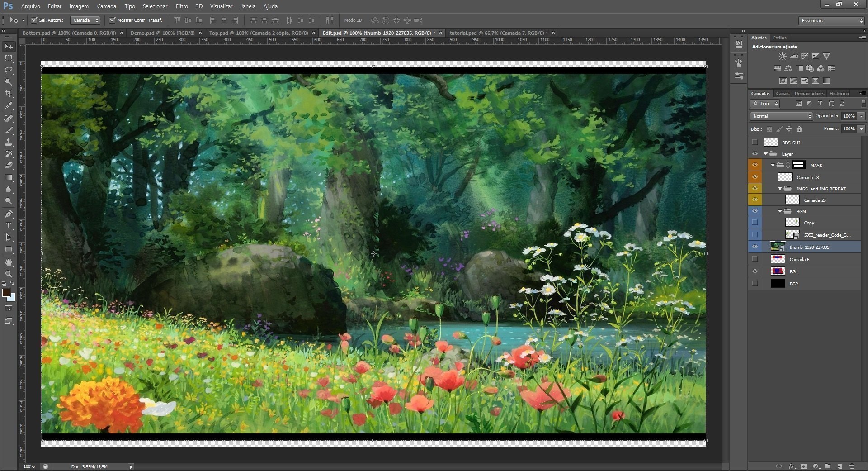Switch to the Histórico tab
Screen dimensions: 868x471
[839, 94]
